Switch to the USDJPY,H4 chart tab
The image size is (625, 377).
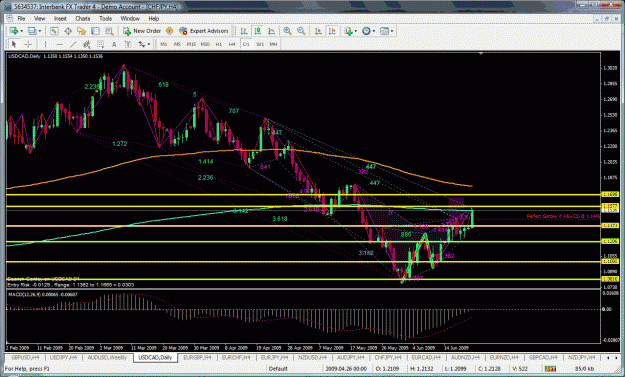[63, 357]
